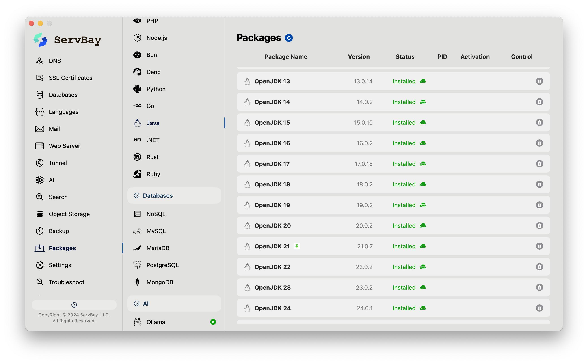
Task: Show PHP packages
Action: (145, 21)
